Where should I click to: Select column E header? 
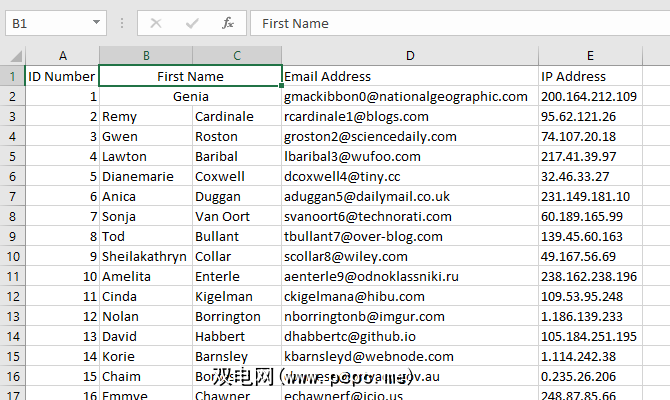(x=590, y=56)
